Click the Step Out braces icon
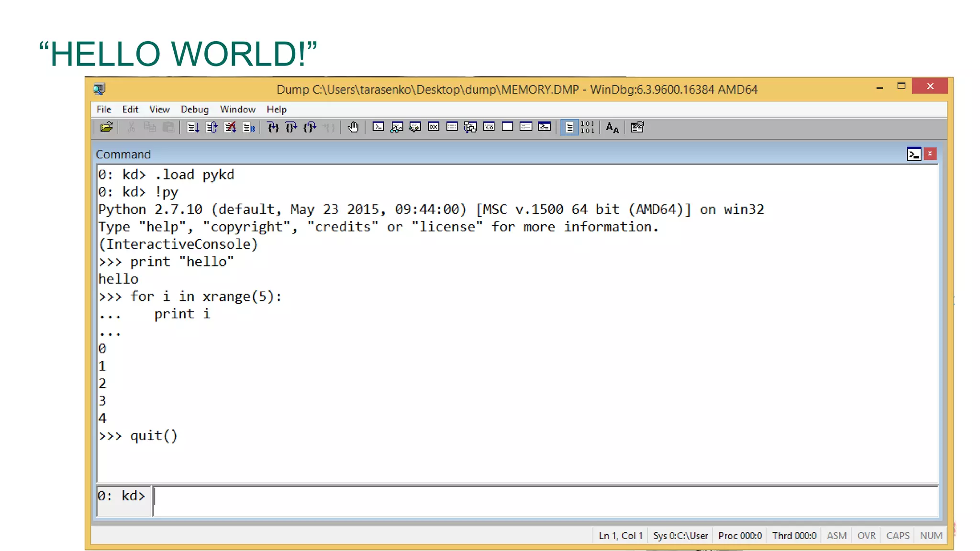Screen dimensions: 980x551 point(310,127)
